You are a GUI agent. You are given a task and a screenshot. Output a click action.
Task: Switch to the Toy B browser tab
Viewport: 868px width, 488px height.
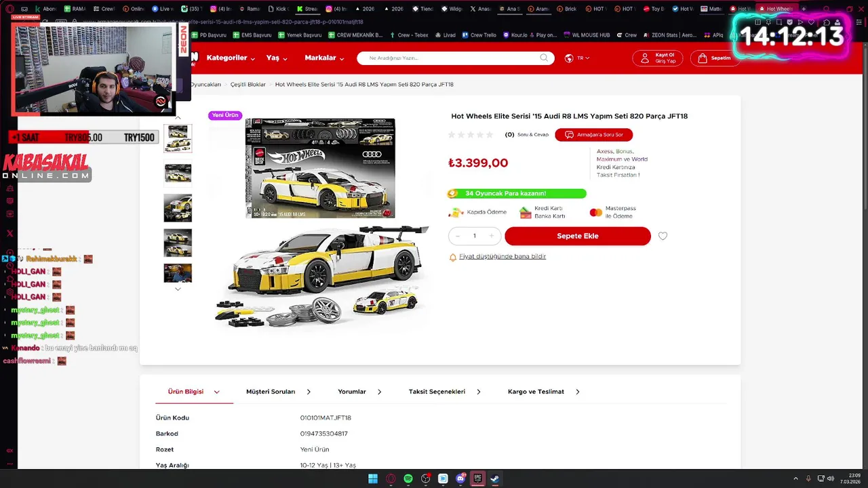(x=653, y=9)
